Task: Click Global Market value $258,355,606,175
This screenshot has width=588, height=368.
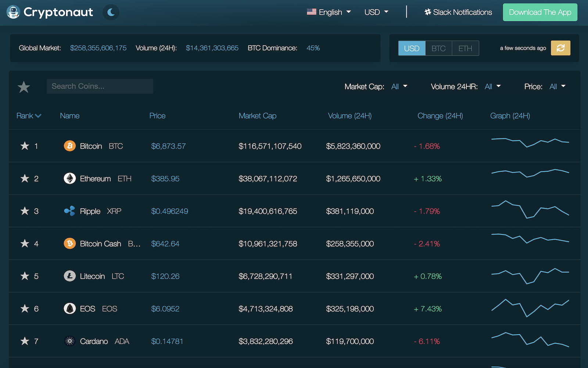Action: coord(98,48)
